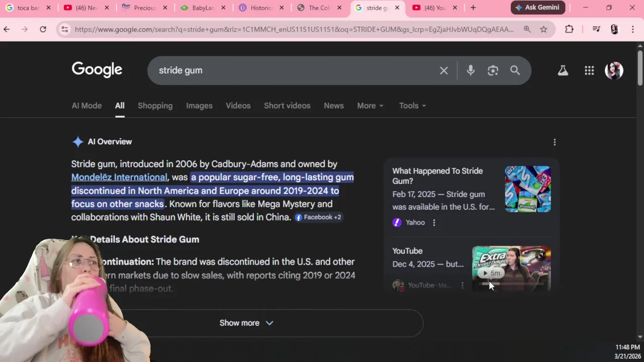Select the All results tab

click(119, 106)
